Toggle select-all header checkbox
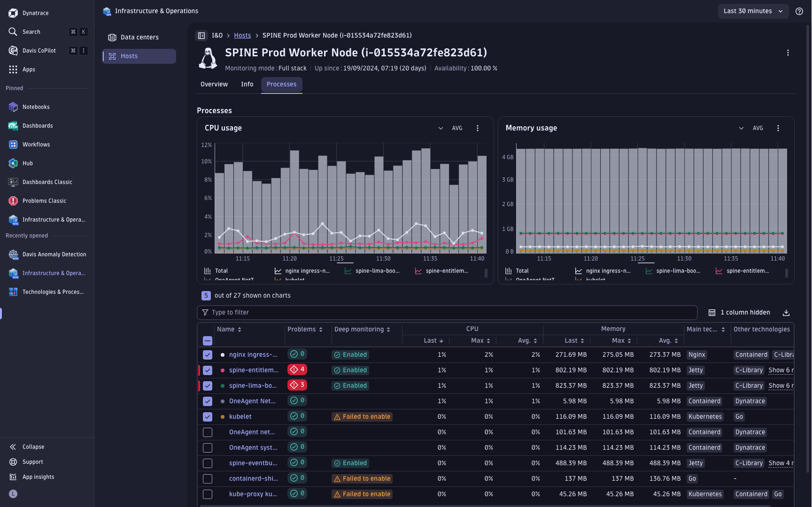 coord(208,341)
